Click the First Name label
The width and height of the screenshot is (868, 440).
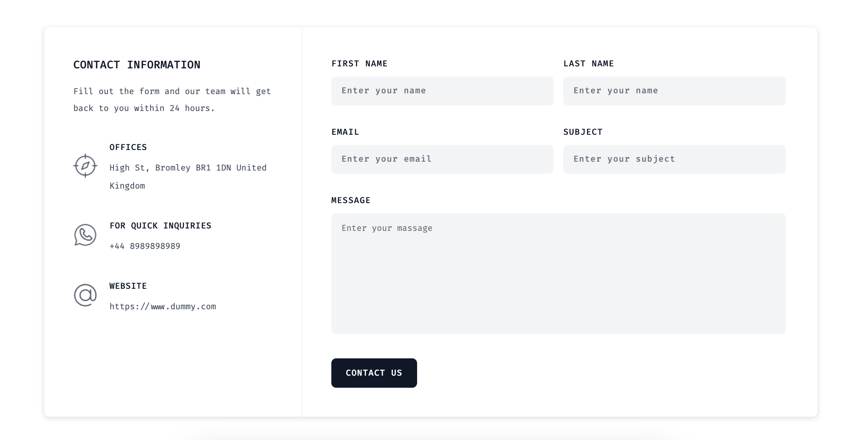pyautogui.click(x=360, y=64)
